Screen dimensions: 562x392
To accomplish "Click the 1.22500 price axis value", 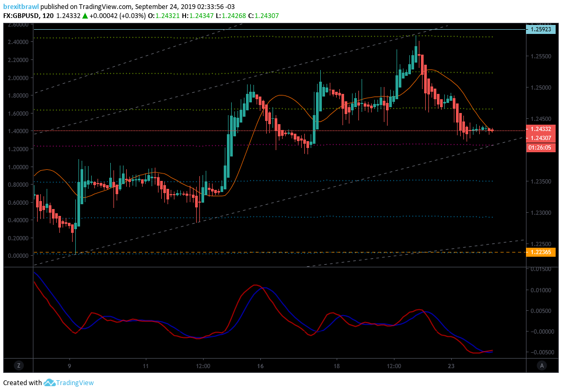I will pos(541,244).
